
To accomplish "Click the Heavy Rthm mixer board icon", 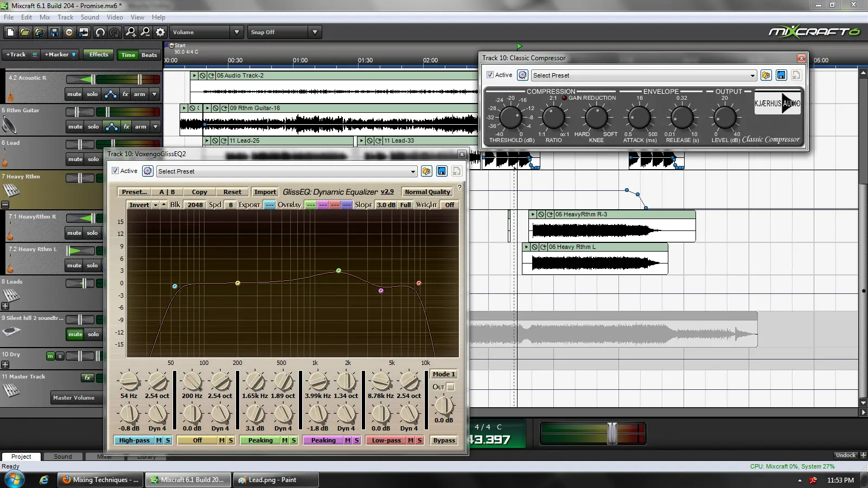I will [x=11, y=190].
